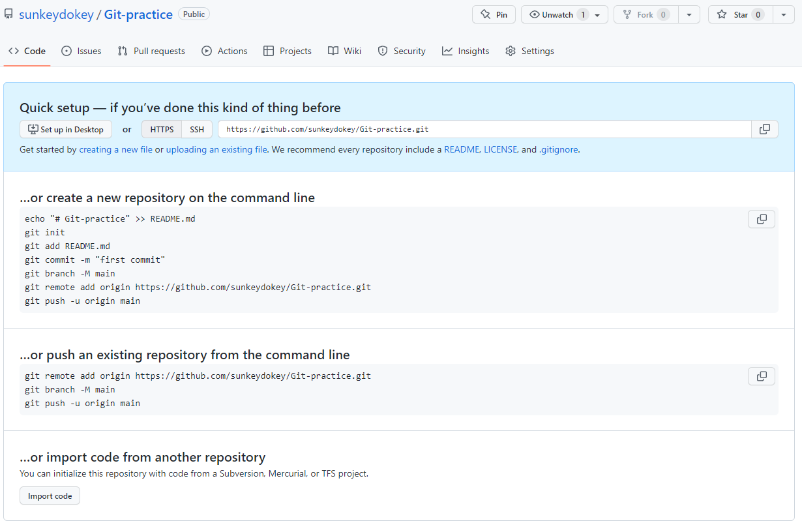Open the Star lists dropdown arrow
Screen dimensions: 802x532
point(784,14)
